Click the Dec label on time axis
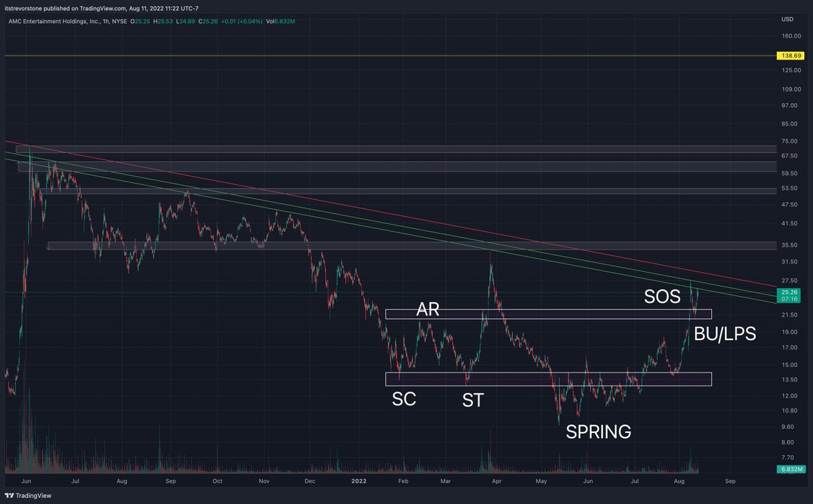Image resolution: width=813 pixels, height=504 pixels. click(x=310, y=480)
